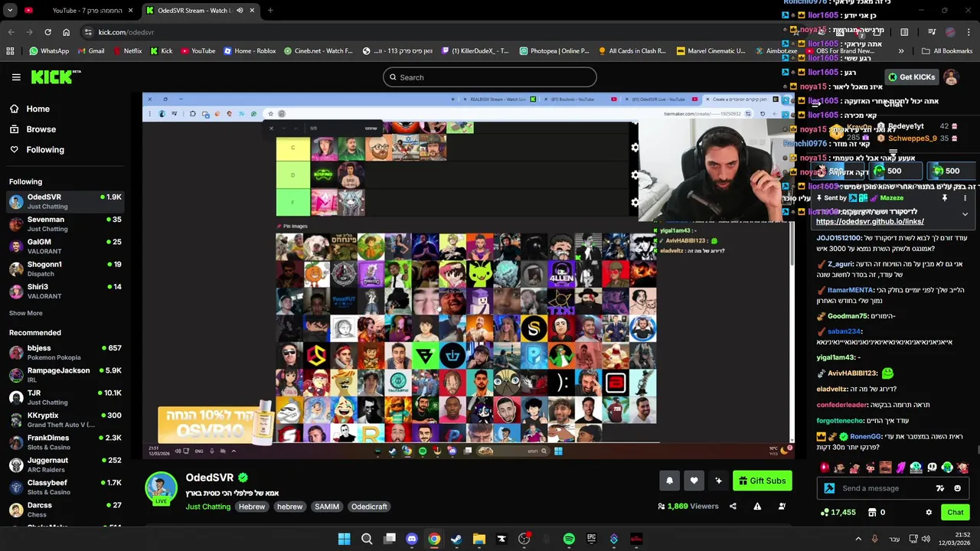Screen dimensions: 980x551
Task: Open chat settings gear icon
Action: pos(929,512)
